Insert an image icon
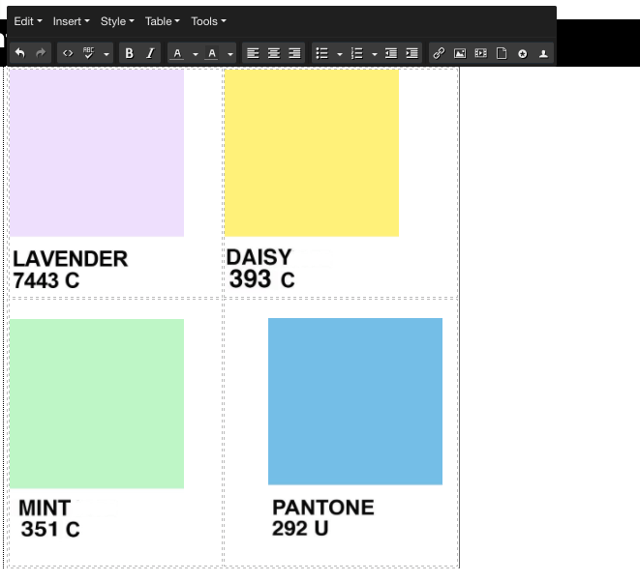Image resolution: width=640 pixels, height=582 pixels. 460,53
